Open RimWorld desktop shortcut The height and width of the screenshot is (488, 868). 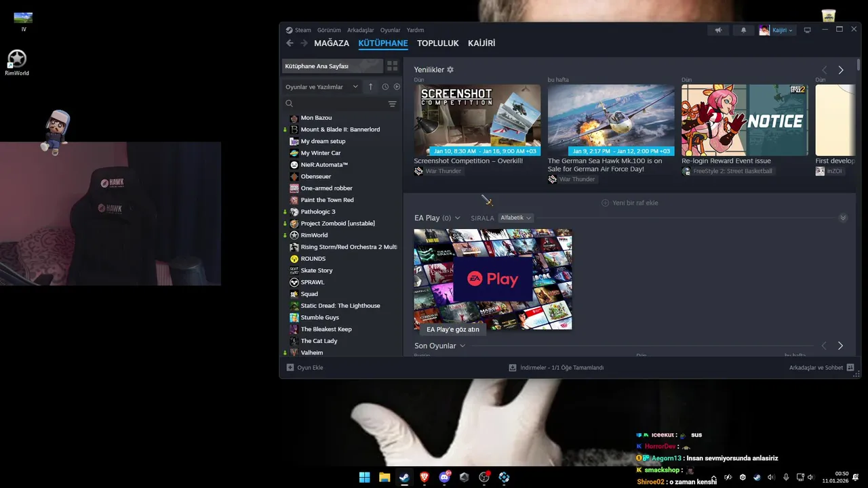17,62
